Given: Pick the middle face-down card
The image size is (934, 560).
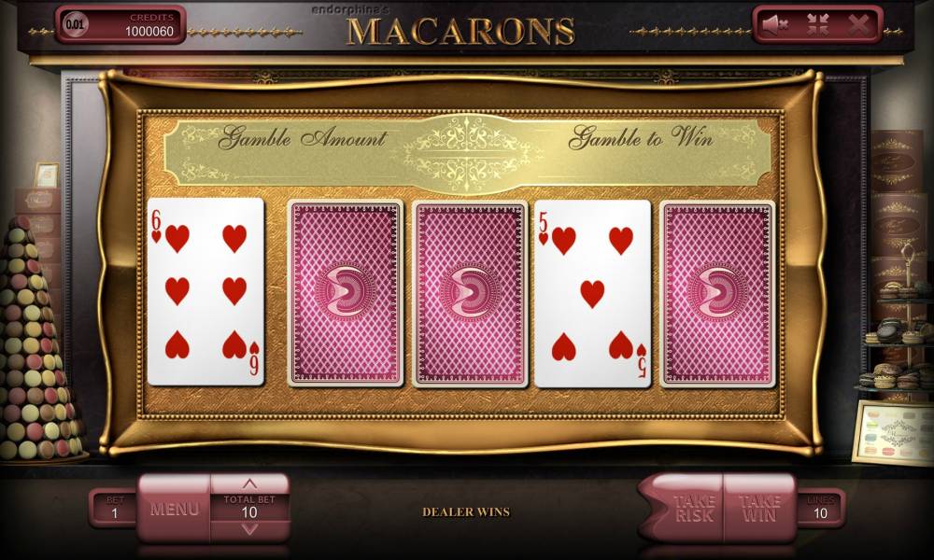Looking at the screenshot, I should click(x=470, y=293).
